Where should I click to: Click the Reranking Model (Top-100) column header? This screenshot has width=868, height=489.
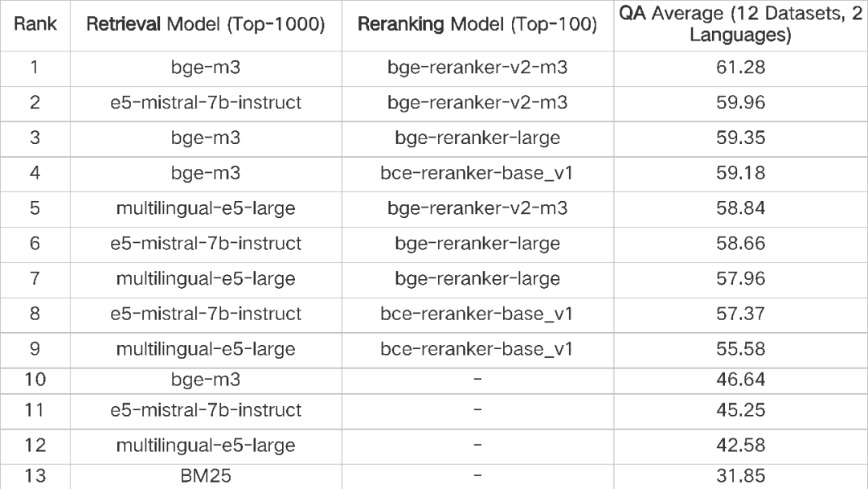[x=477, y=25]
